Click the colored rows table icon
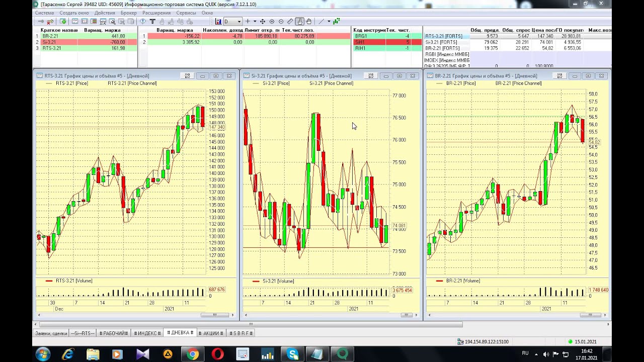Image resolution: width=644 pixels, height=362 pixels. point(94,22)
